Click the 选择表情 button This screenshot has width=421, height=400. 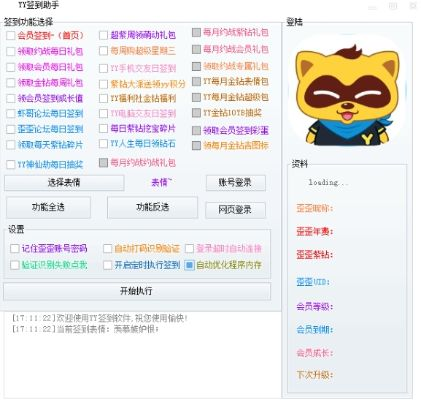[x=64, y=183]
